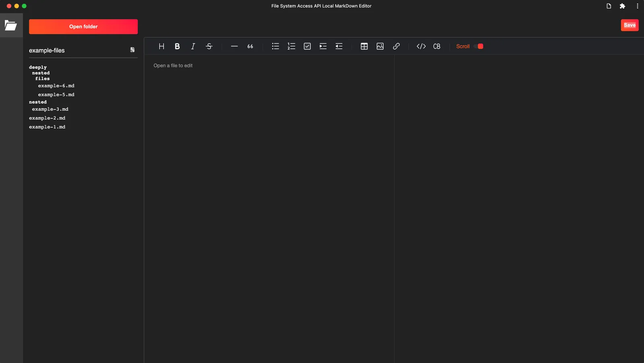Image resolution: width=644 pixels, height=363 pixels.
Task: Open the extensions puzzle-piece icon
Action: tap(622, 6)
